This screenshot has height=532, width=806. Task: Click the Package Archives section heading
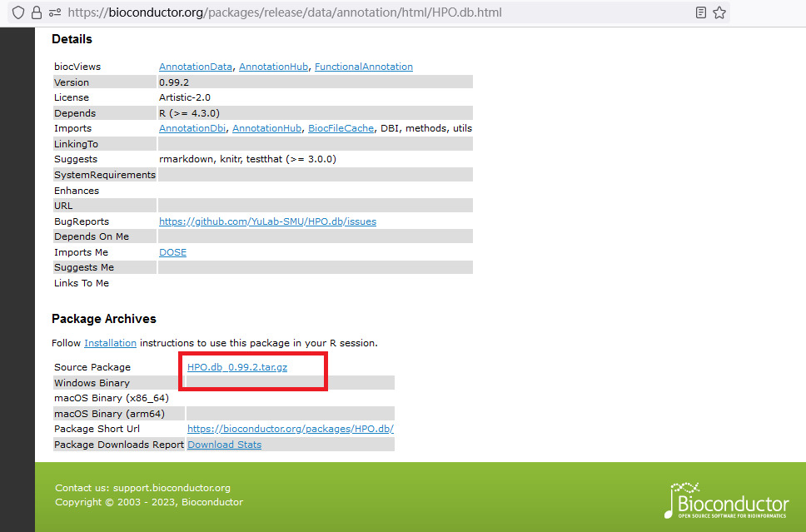104,319
